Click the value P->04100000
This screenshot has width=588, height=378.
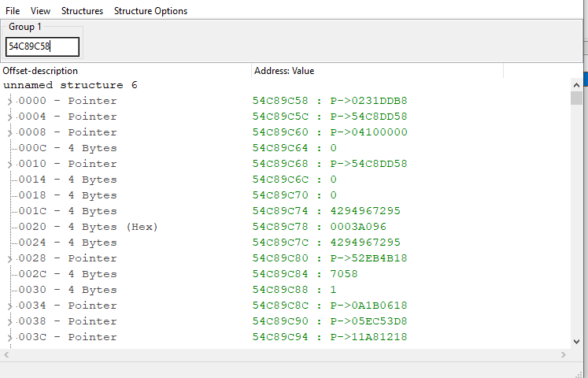368,132
